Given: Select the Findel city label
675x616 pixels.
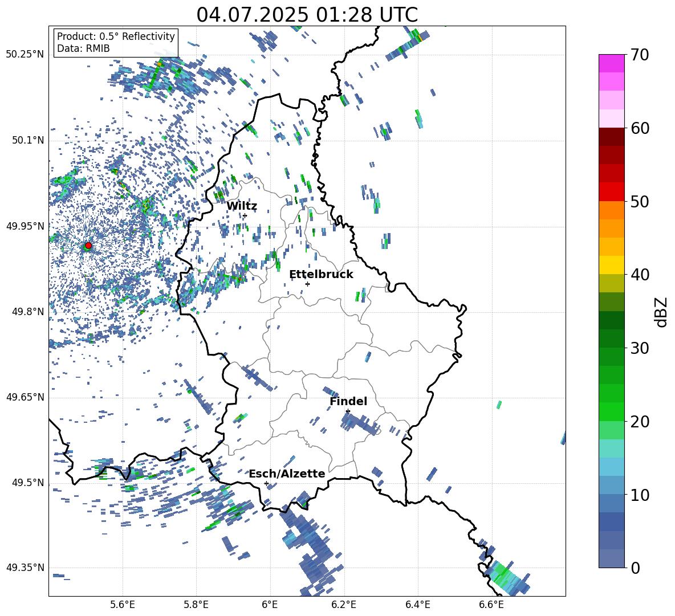Looking at the screenshot, I should click(x=348, y=401).
